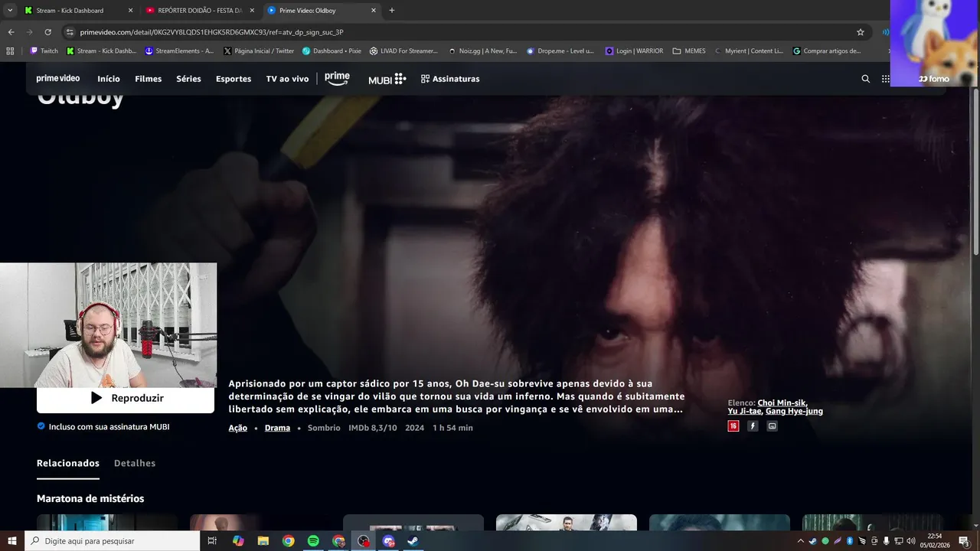This screenshot has height=551, width=980.
Task: Open the Filmes menu
Action: tap(149, 79)
